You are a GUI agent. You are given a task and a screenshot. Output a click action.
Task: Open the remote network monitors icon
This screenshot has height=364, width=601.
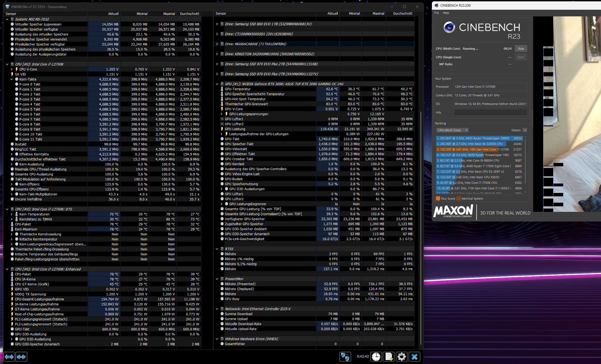point(345,357)
